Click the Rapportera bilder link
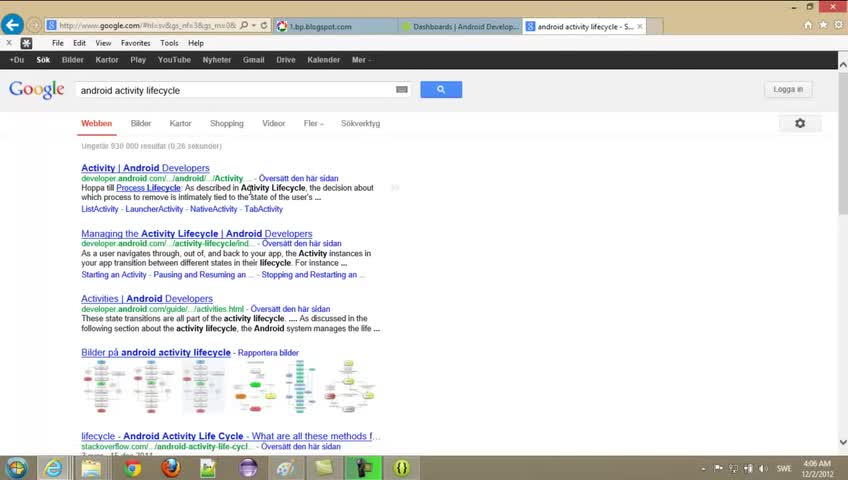This screenshot has height=480, width=848. pyautogui.click(x=268, y=353)
